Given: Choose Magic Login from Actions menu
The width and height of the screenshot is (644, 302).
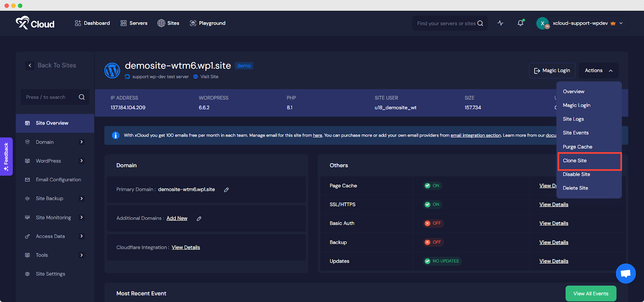Looking at the screenshot, I should point(576,105).
